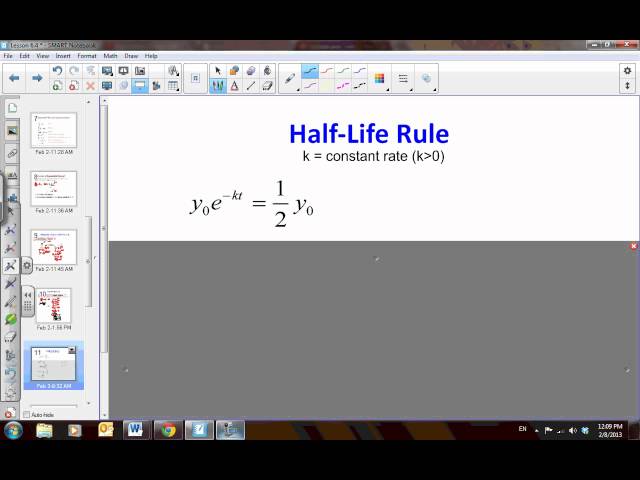Open the screen shade monitor icon
This screenshot has height=480, width=640.
point(107,71)
